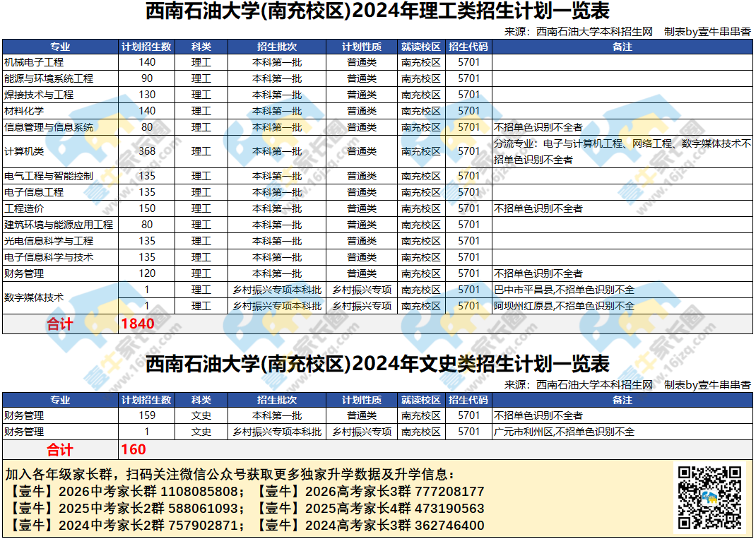Click the 巴中市平昌县 remark cell
Screen dimensions: 756x544
tap(564, 290)
